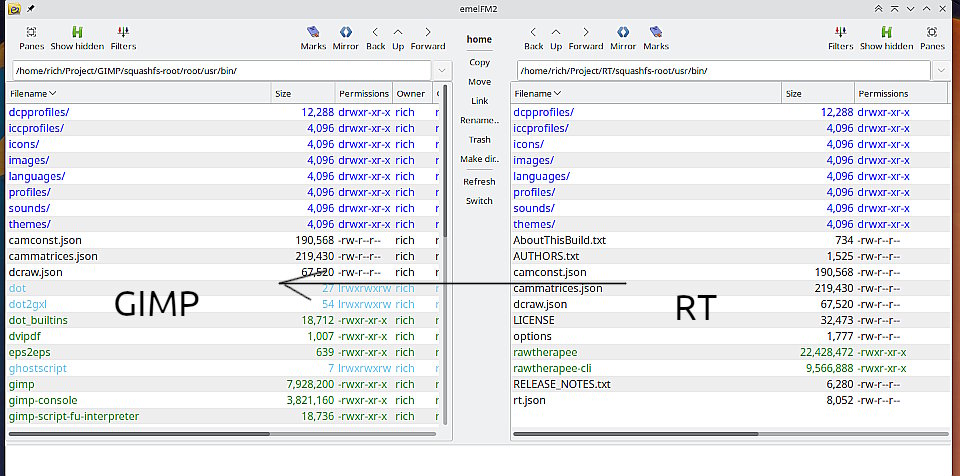Click the Refresh command

[x=479, y=181]
